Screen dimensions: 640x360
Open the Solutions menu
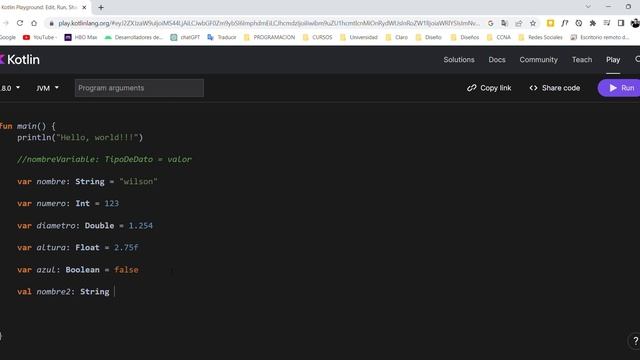coord(459,60)
